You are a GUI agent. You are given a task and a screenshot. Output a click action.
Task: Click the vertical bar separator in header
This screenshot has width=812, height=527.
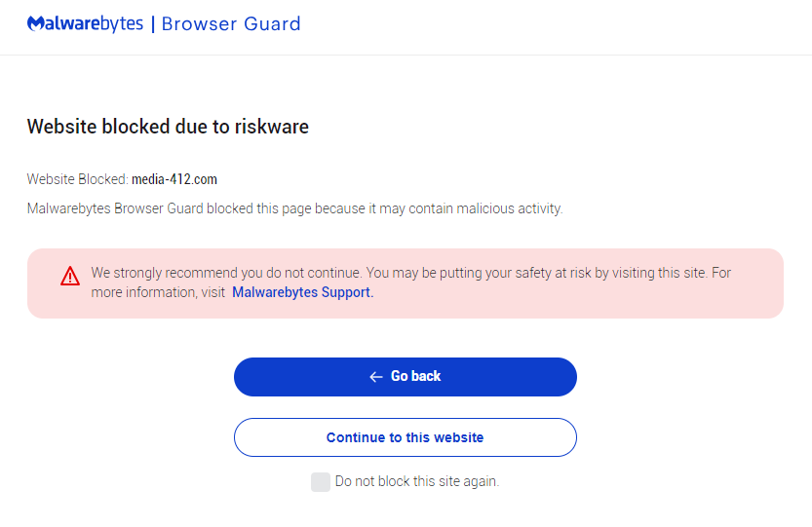click(x=153, y=23)
